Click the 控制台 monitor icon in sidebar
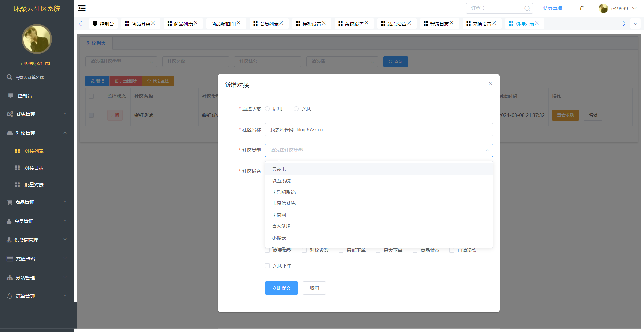 pos(11,96)
